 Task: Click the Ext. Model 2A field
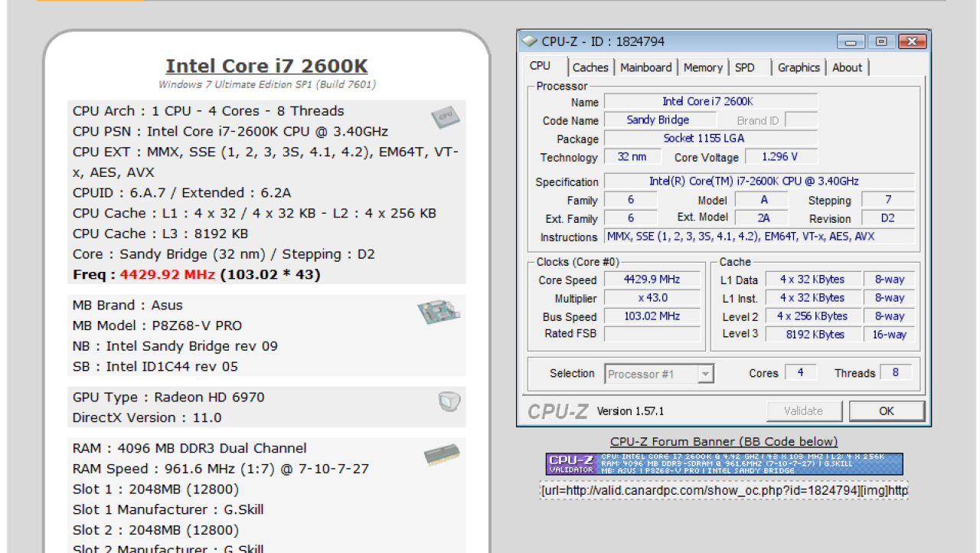[763, 218]
